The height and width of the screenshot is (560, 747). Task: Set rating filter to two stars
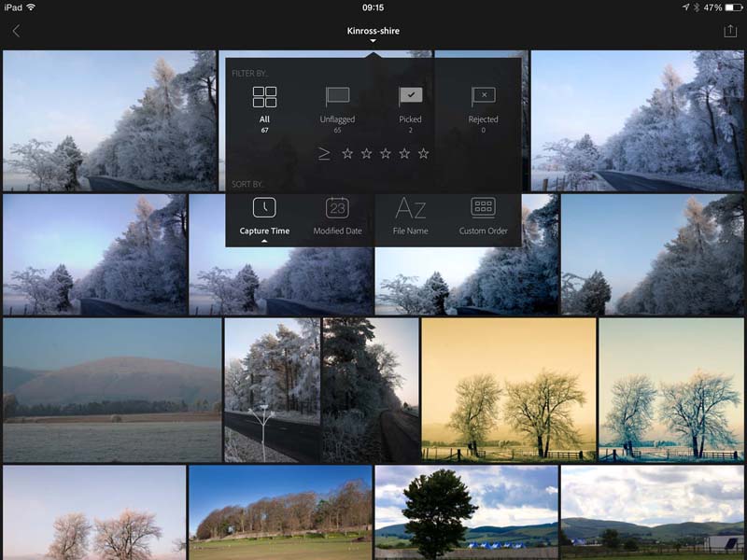tap(366, 153)
